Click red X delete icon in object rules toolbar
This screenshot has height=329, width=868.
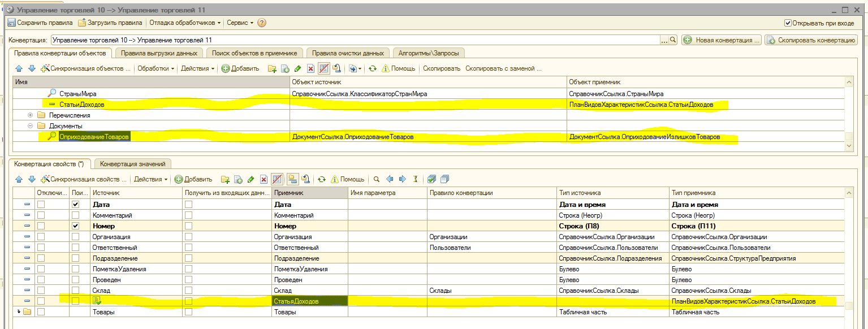[310, 68]
